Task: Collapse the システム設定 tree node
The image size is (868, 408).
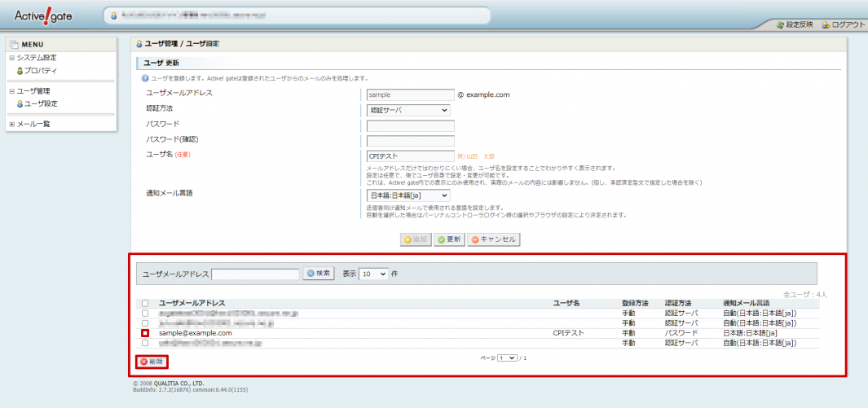Action: [11, 58]
